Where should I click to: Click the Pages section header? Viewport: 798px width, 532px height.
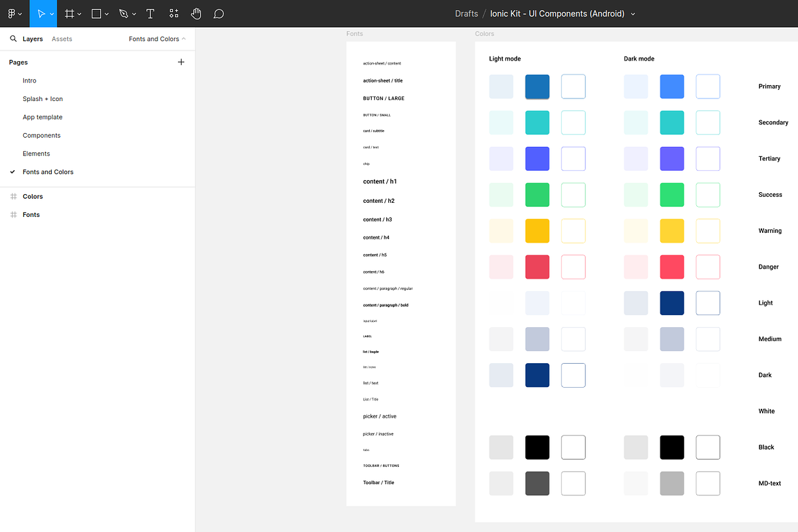pos(19,62)
